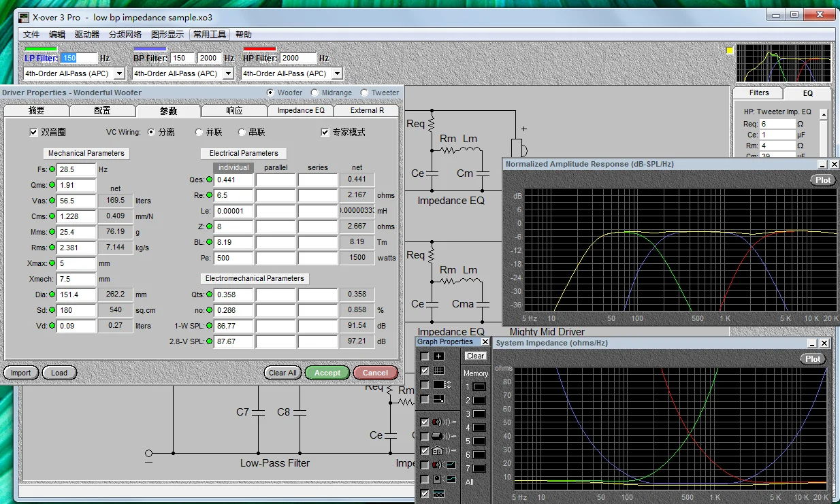The width and height of the screenshot is (840, 504).
Task: Click the X-over 3 Pro title bar app icon
Action: click(x=25, y=17)
